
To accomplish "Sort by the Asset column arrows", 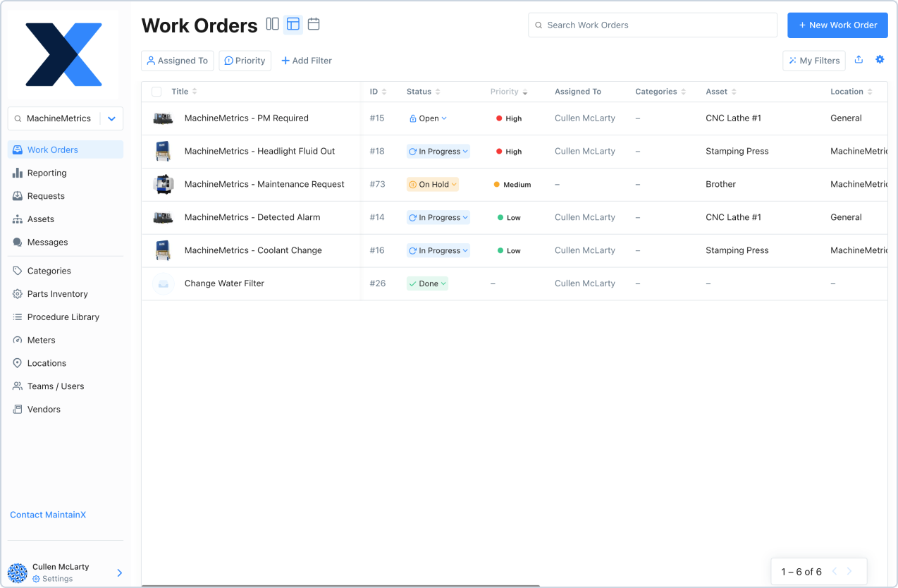I will pyautogui.click(x=734, y=92).
